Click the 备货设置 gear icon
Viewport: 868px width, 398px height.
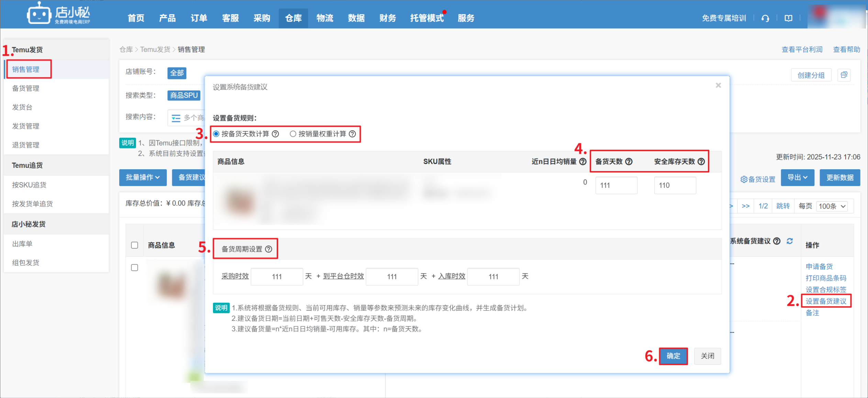pos(744,179)
